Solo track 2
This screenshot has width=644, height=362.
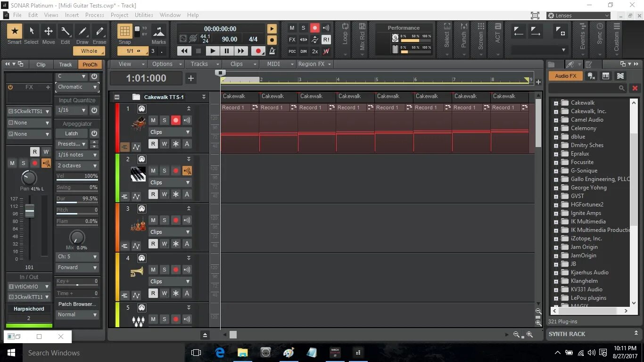point(165,171)
